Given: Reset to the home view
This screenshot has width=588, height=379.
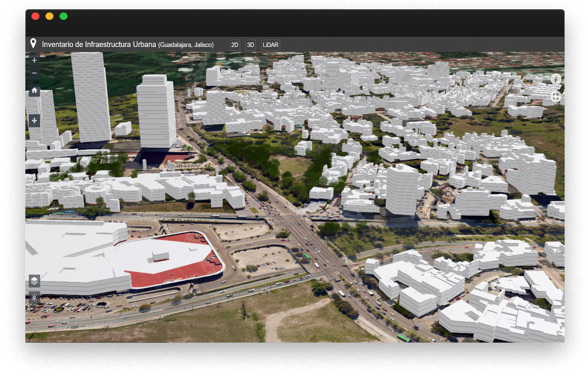Looking at the screenshot, I should [34, 91].
